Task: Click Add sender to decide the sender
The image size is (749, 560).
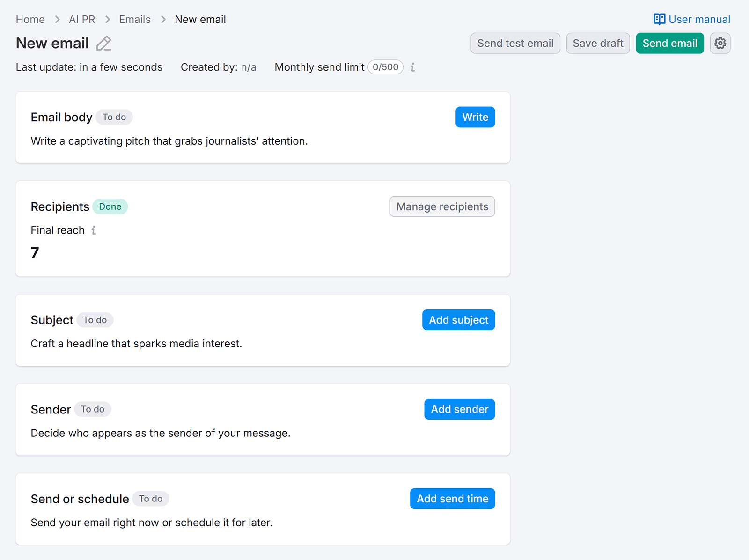Action: (x=459, y=409)
